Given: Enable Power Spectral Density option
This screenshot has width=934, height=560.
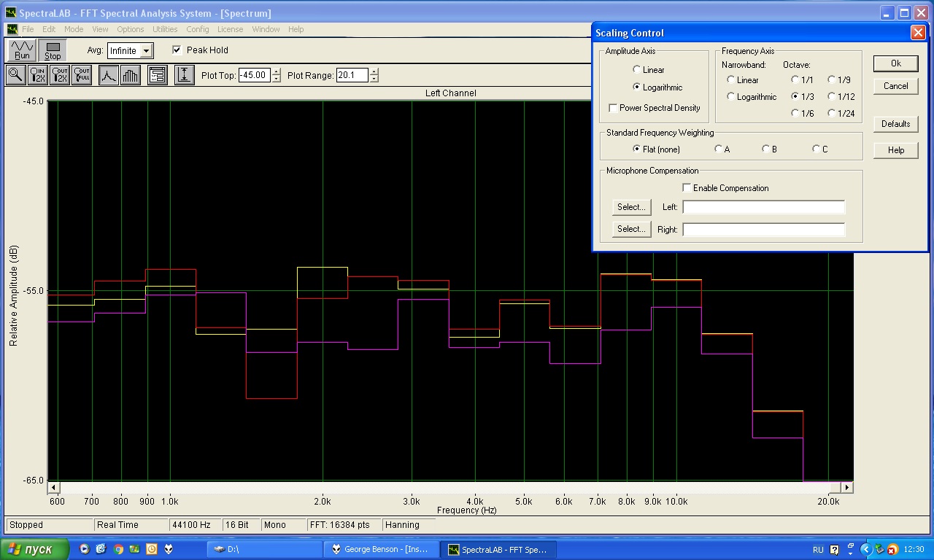Looking at the screenshot, I should tap(613, 108).
